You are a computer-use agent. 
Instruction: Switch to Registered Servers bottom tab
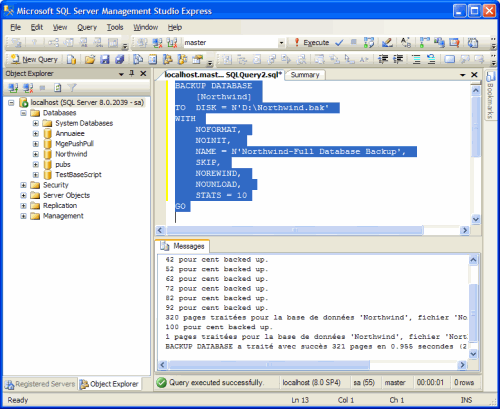(x=40, y=384)
